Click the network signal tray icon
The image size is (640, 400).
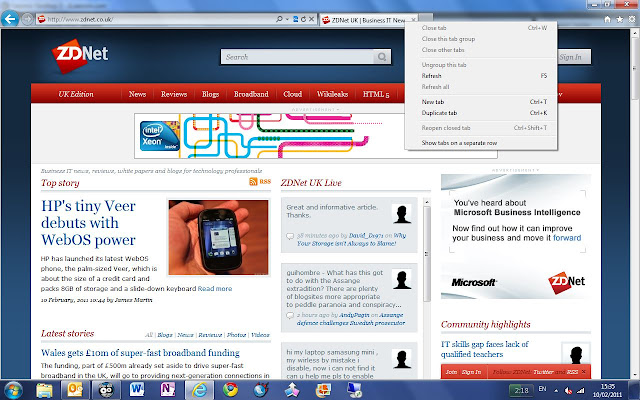580,390
